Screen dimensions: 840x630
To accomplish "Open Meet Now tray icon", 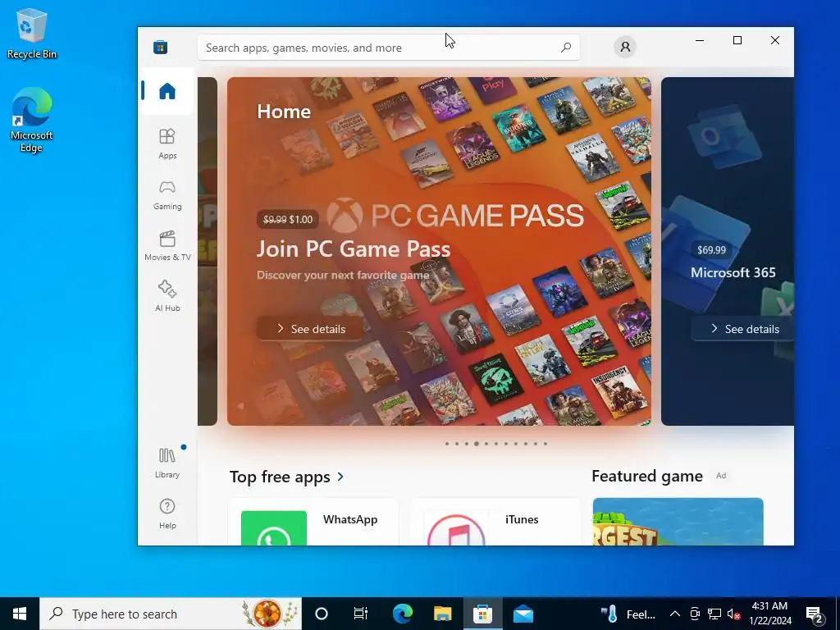I will point(695,614).
